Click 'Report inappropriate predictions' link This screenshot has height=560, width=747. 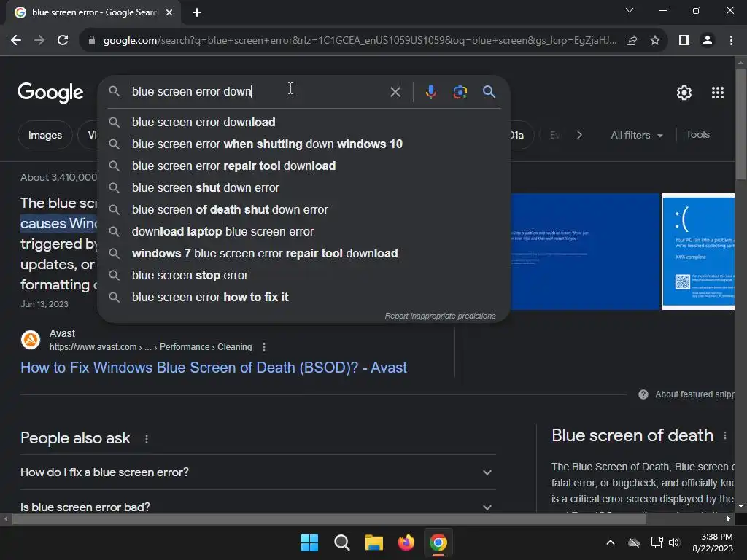coord(440,316)
